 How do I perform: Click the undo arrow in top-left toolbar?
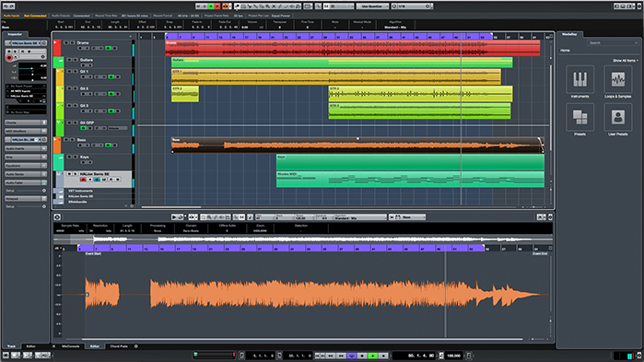[6, 6]
